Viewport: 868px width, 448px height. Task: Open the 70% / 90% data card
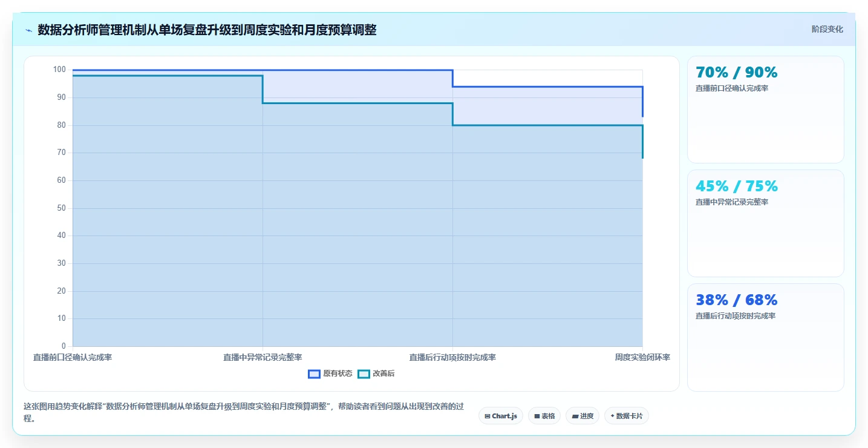[x=766, y=110]
